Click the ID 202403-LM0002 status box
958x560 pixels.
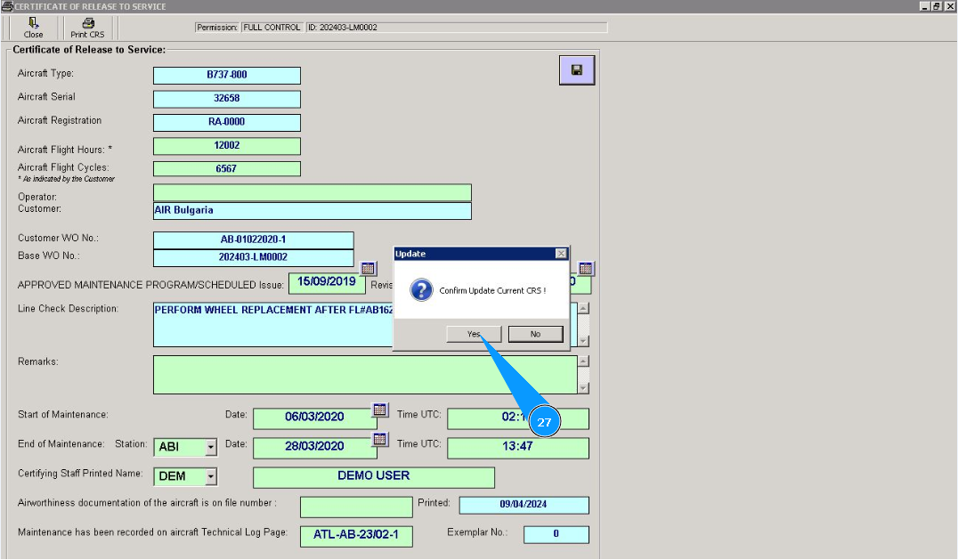457,28
